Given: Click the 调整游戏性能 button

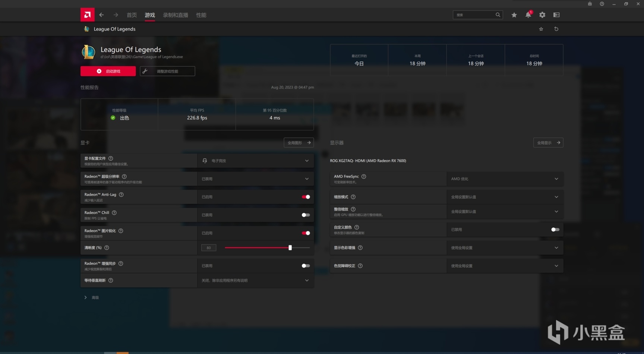Looking at the screenshot, I should coord(167,71).
